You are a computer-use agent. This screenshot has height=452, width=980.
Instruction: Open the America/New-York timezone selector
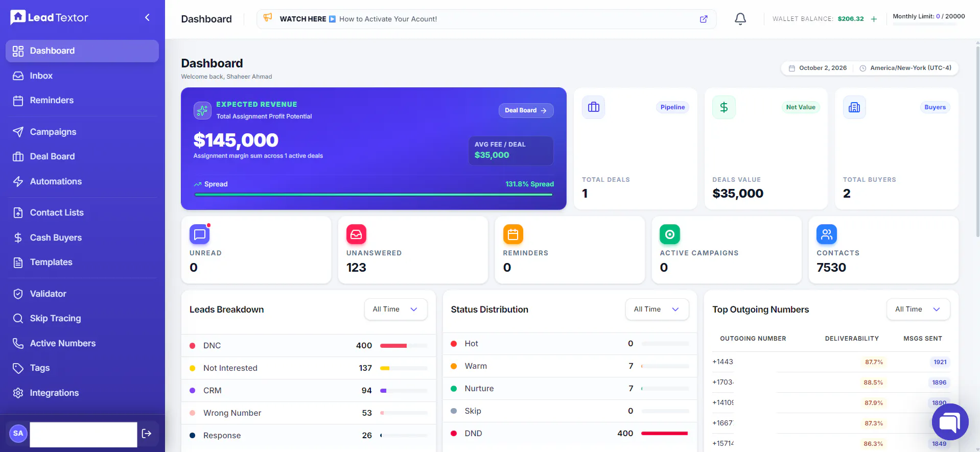(x=905, y=68)
